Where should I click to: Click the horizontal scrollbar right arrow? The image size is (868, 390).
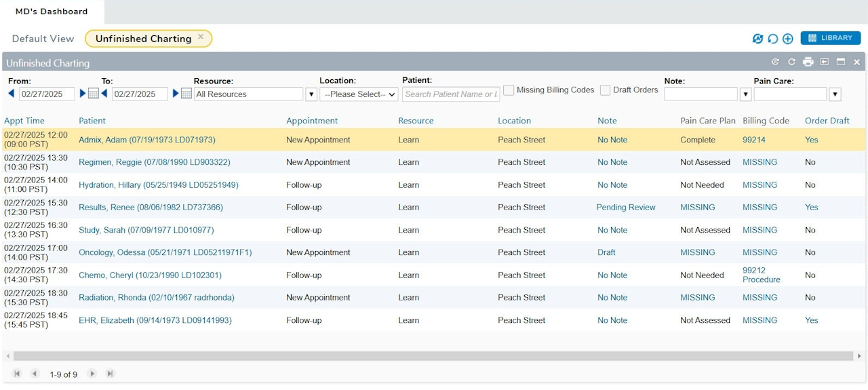(x=859, y=356)
